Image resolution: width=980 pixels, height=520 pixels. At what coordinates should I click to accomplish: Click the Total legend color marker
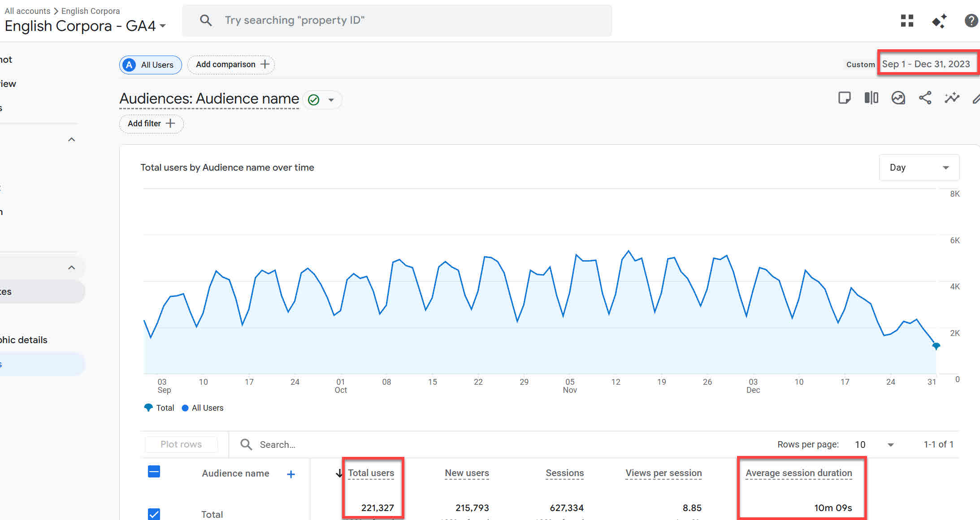pos(148,408)
